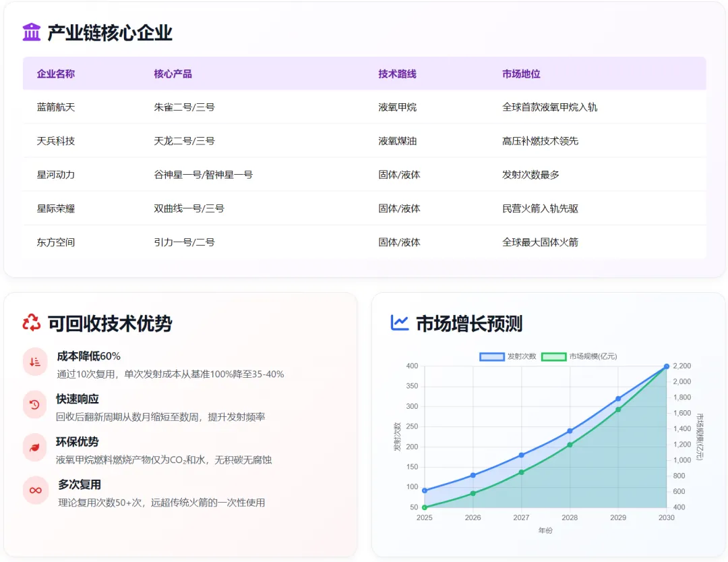Screen dimensions: 728x562
Task: Click the 多次复用 item title
Action: click(x=80, y=484)
